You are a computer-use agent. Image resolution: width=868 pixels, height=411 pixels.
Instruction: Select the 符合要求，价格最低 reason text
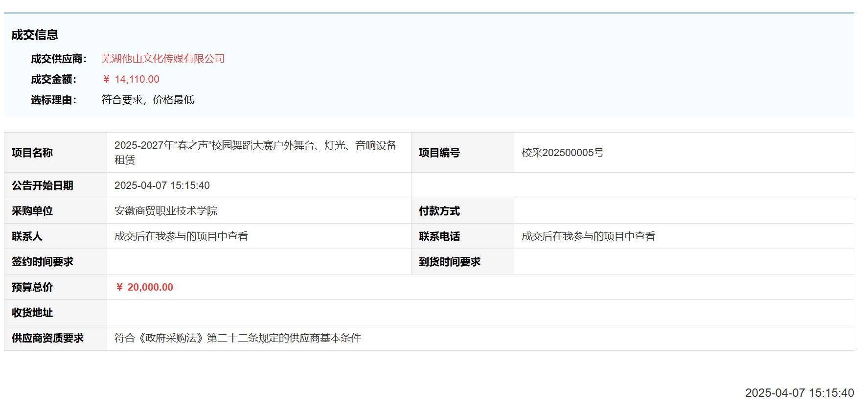(147, 100)
